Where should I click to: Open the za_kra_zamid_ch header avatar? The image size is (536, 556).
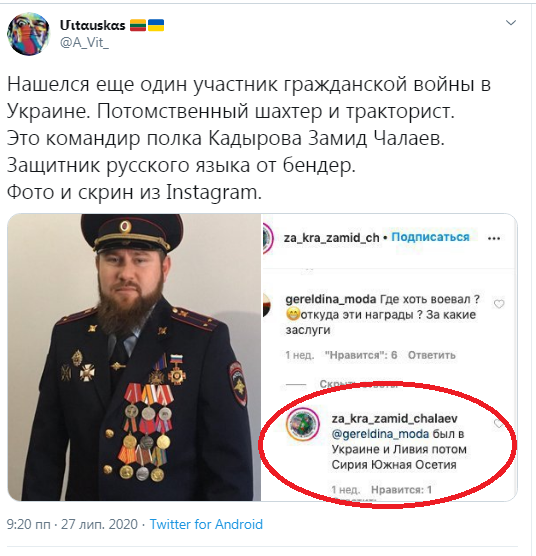267,238
